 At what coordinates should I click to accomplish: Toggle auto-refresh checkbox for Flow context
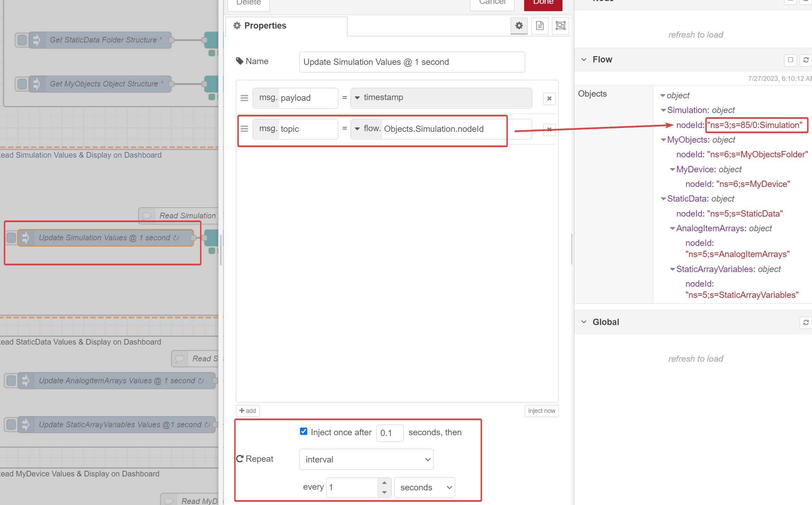tap(790, 60)
